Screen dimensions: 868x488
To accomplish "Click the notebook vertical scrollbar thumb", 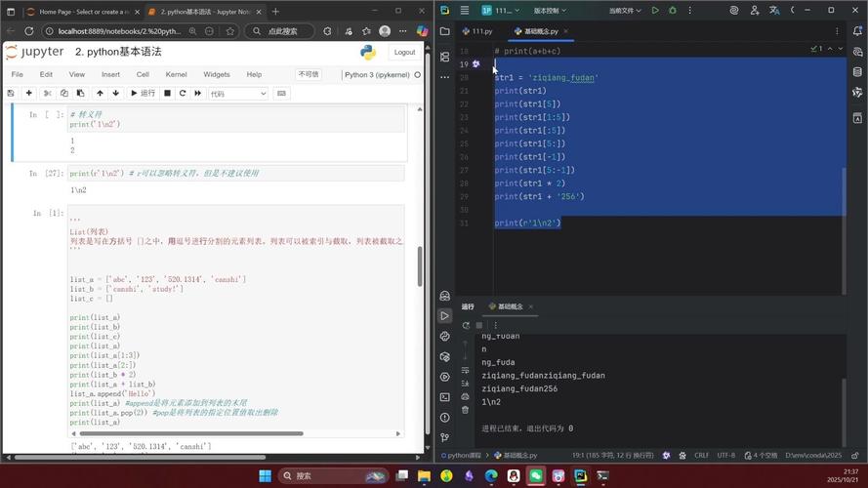I will click(x=420, y=266).
